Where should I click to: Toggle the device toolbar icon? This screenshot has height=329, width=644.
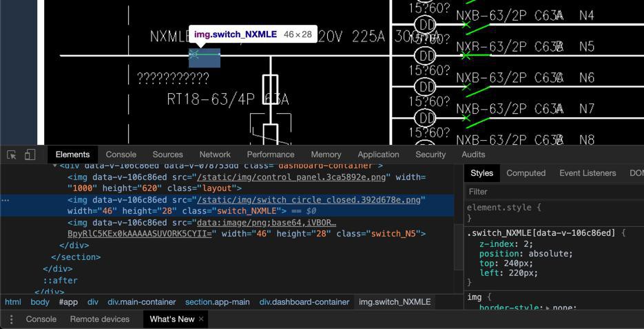(30, 154)
